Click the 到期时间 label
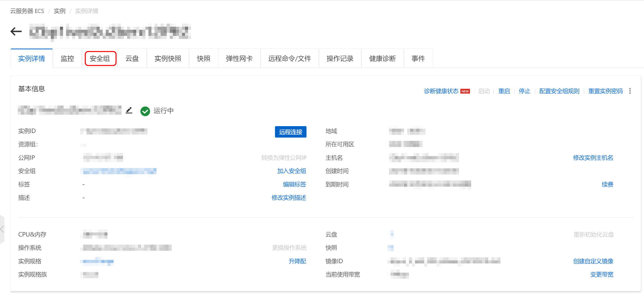 pyautogui.click(x=337, y=184)
